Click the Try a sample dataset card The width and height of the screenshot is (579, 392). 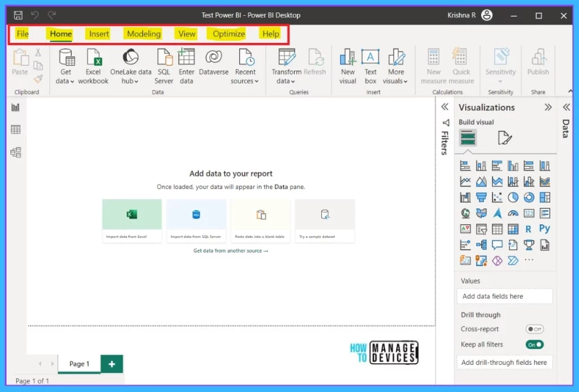click(x=325, y=221)
